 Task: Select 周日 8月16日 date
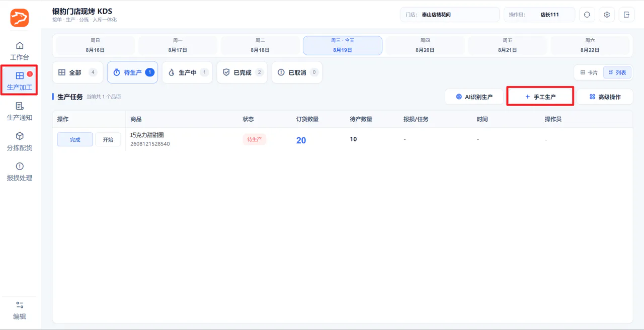95,45
